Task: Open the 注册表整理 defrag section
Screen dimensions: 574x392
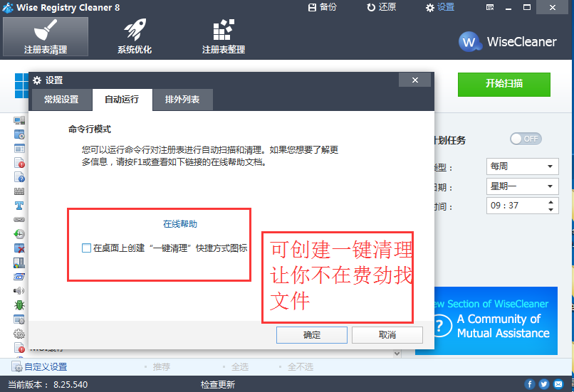Action: 224,36
